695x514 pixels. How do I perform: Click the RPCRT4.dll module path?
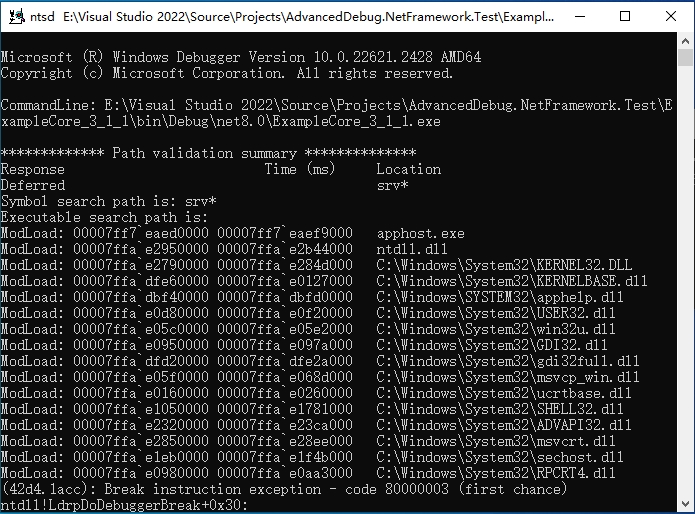coord(496,472)
